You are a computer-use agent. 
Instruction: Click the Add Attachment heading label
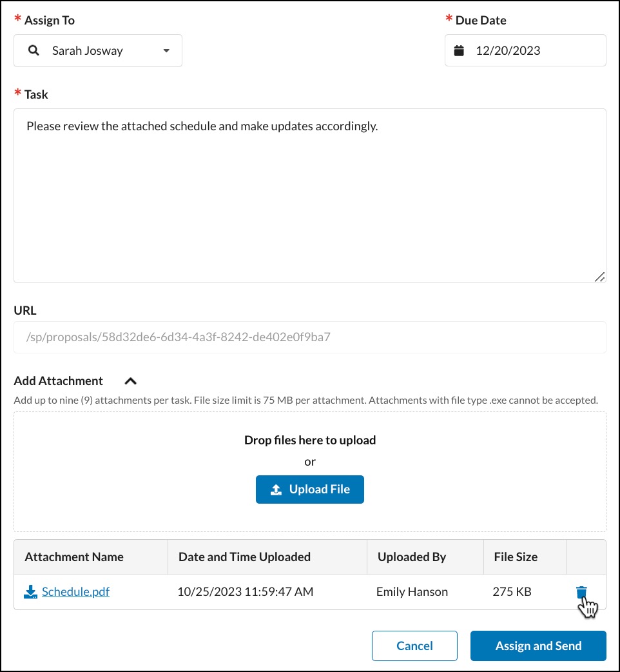point(59,381)
